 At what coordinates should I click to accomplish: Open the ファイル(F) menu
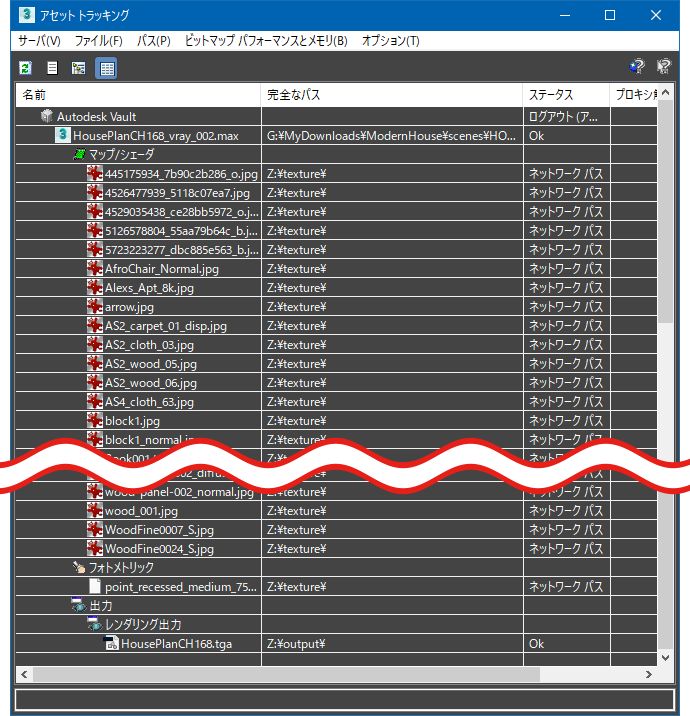tap(99, 41)
